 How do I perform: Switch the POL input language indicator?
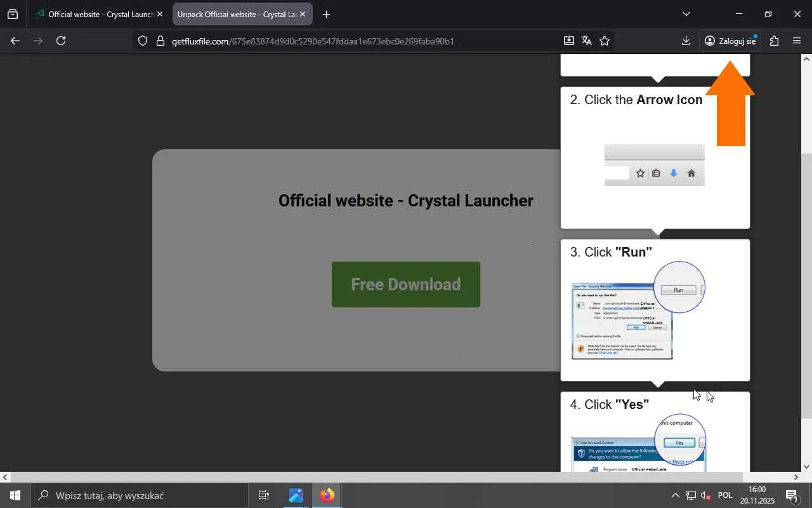pyautogui.click(x=725, y=495)
